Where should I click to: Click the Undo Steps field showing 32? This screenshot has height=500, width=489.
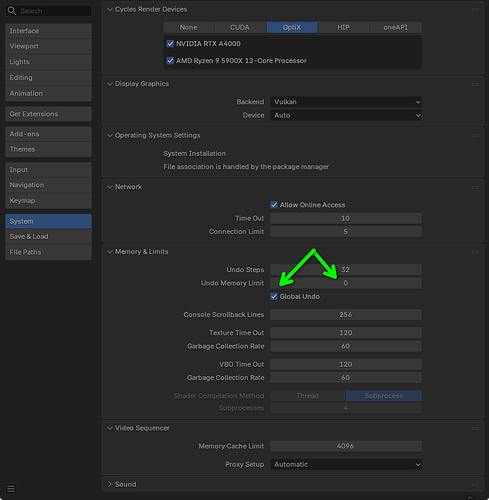click(x=346, y=270)
